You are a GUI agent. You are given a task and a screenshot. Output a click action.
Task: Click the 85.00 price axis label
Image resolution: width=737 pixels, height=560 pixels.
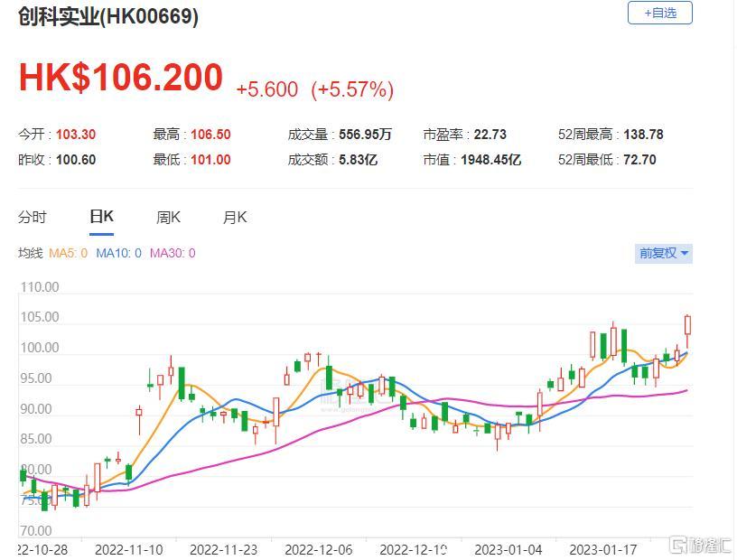(x=36, y=439)
